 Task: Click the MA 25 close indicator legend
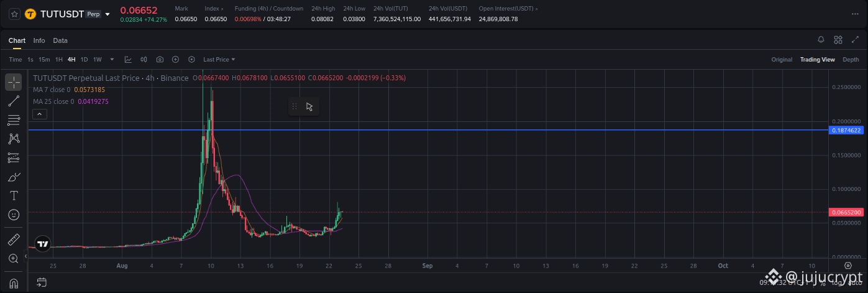click(x=71, y=101)
